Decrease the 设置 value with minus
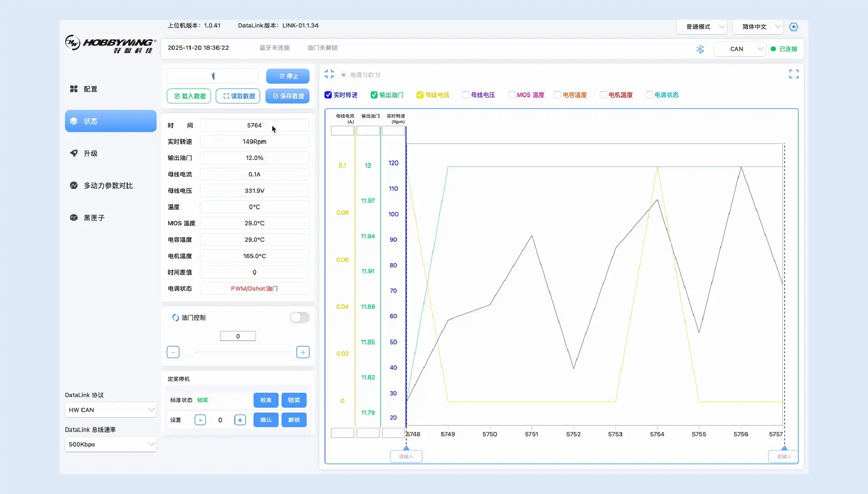 click(200, 420)
